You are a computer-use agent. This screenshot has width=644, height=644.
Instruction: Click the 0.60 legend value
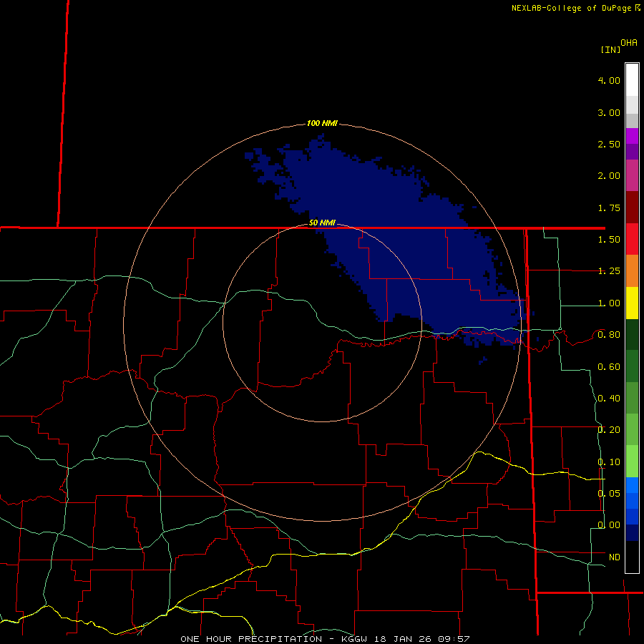click(x=609, y=367)
